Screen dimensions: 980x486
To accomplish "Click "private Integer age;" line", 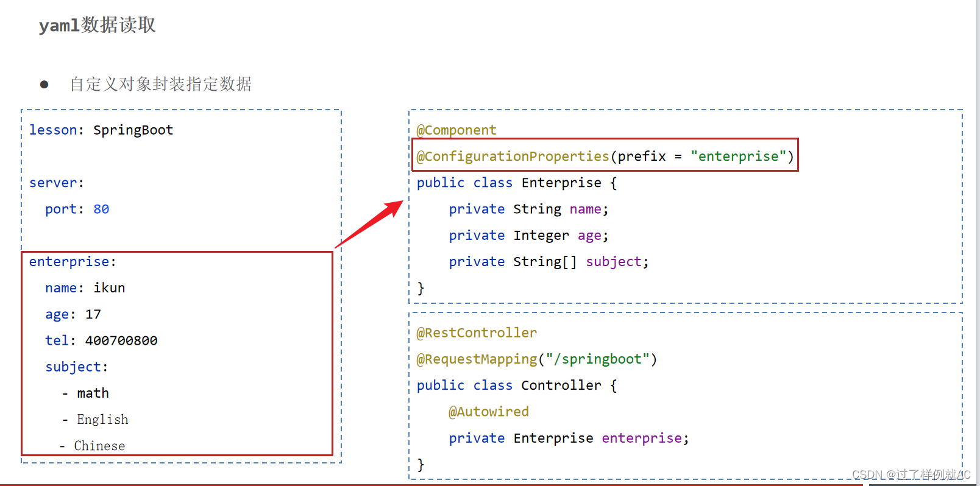I will tap(528, 235).
